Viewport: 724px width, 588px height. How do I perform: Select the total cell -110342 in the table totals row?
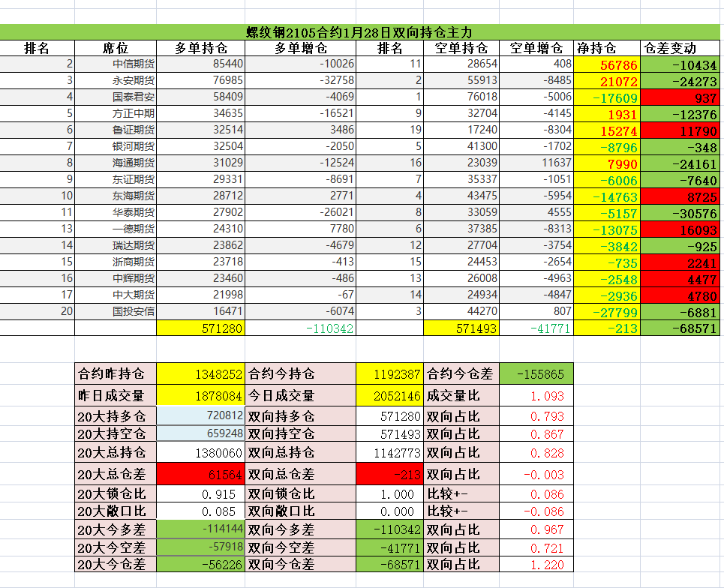coord(301,328)
